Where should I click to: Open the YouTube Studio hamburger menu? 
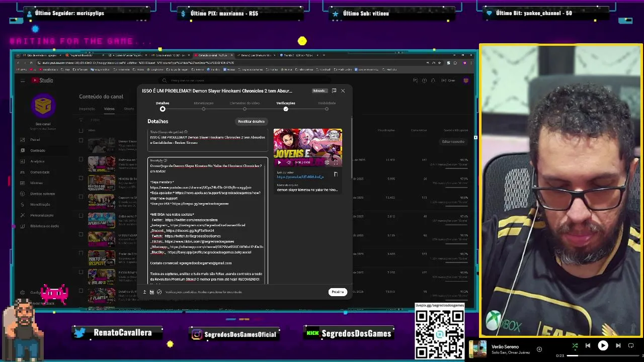tap(23, 80)
